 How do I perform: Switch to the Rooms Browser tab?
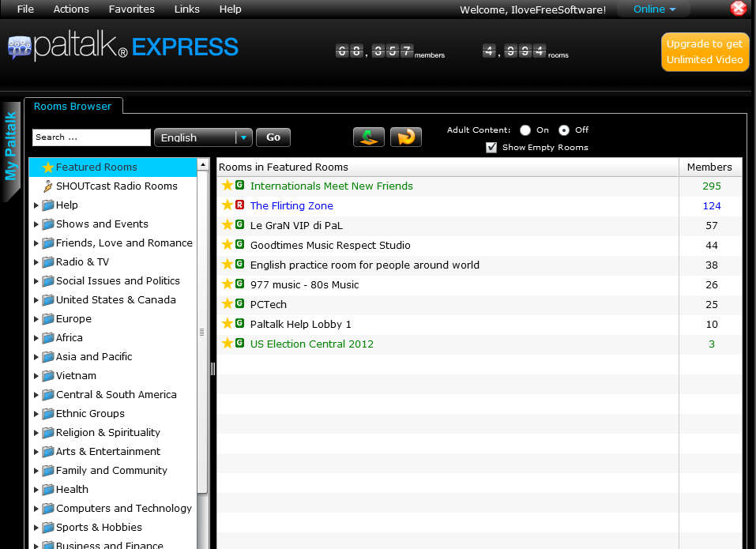[73, 107]
